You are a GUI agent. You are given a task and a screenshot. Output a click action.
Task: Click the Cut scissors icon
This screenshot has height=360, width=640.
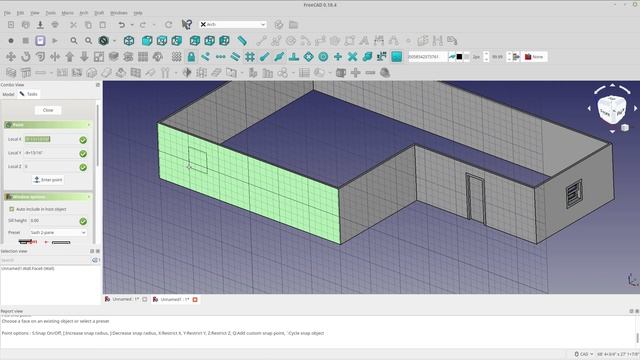73,25
